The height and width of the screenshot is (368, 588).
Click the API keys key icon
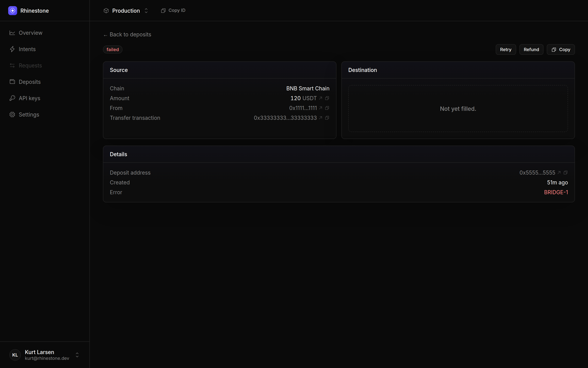12,98
